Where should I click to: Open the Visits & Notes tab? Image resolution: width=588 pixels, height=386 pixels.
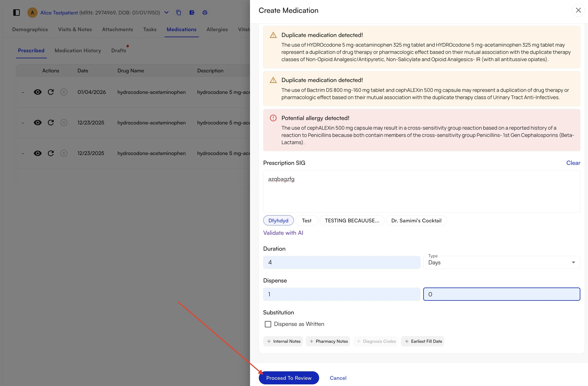point(75,29)
